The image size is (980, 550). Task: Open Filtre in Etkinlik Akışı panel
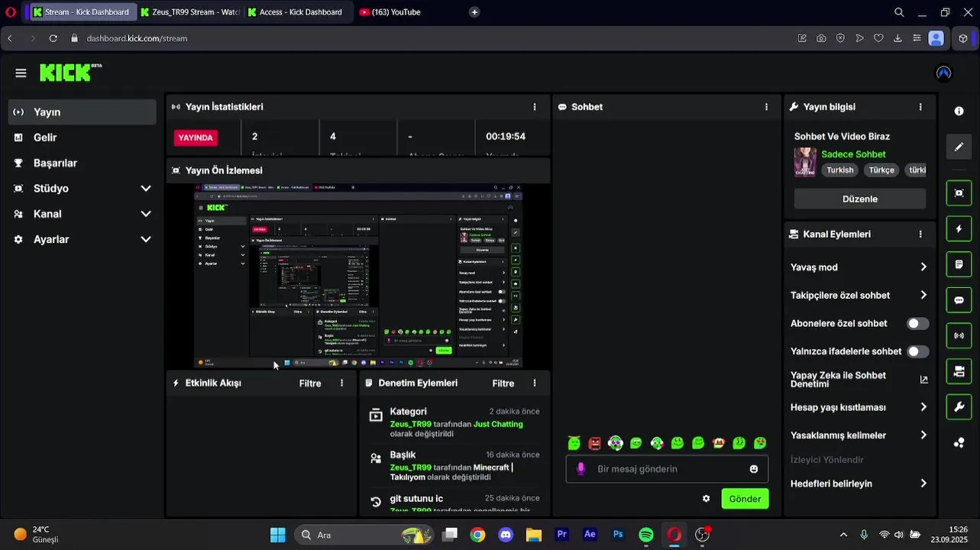(x=310, y=383)
